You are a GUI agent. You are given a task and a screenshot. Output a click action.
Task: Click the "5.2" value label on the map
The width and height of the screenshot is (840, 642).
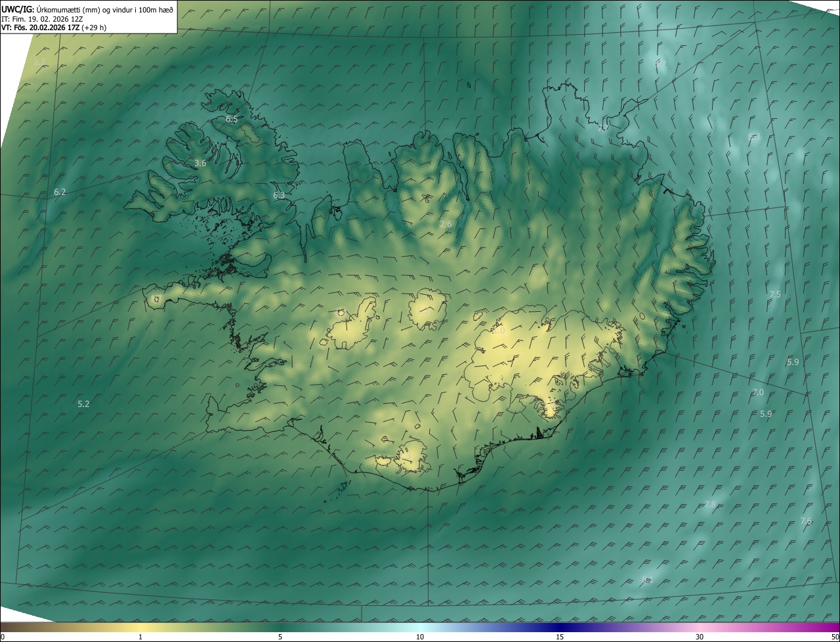[x=83, y=404]
